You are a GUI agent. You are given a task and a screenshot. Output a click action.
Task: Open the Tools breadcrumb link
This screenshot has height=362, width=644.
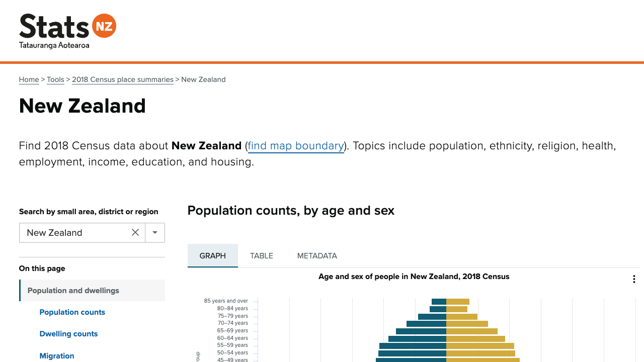coord(55,79)
